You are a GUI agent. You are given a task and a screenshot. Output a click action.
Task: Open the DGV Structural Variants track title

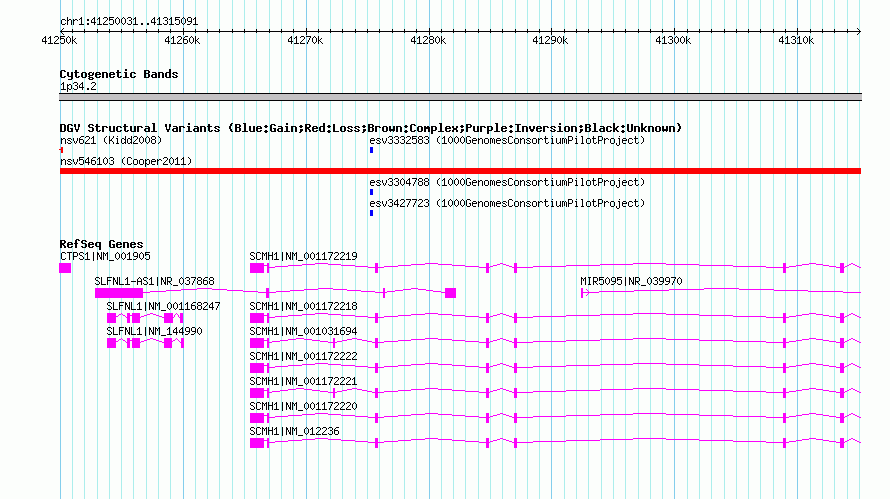point(371,128)
